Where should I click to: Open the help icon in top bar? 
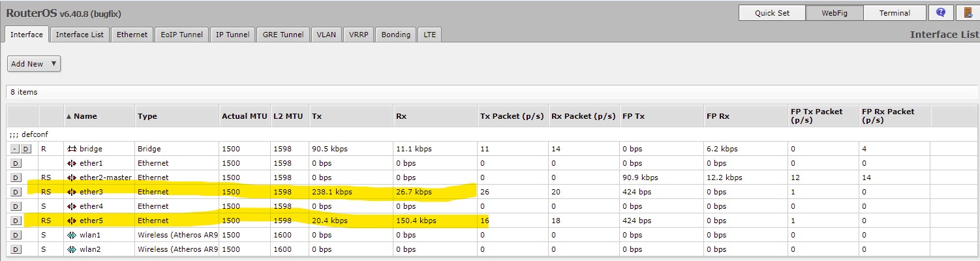tap(941, 13)
